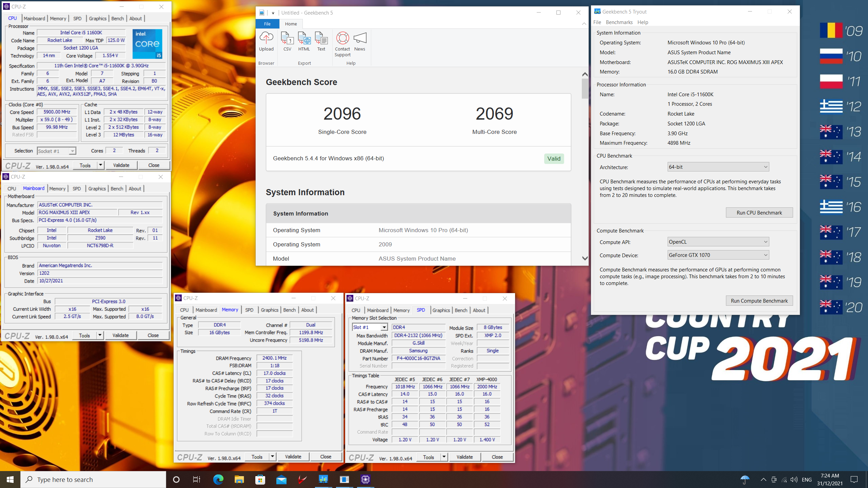This screenshot has height=488, width=868.
Task: Select the Home ribbon tab
Action: (291, 24)
